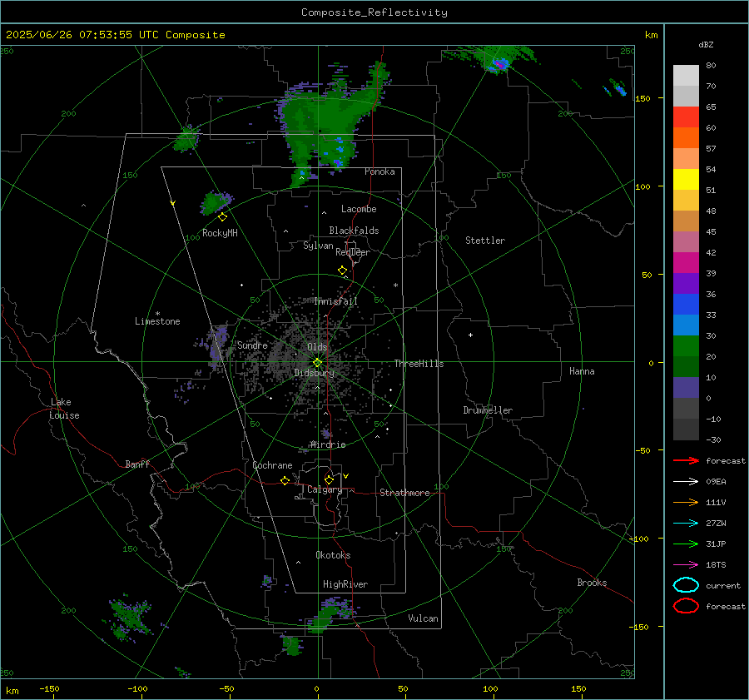Click the intense storm cell in the northeast
The height and width of the screenshot is (700, 749).
click(x=499, y=63)
